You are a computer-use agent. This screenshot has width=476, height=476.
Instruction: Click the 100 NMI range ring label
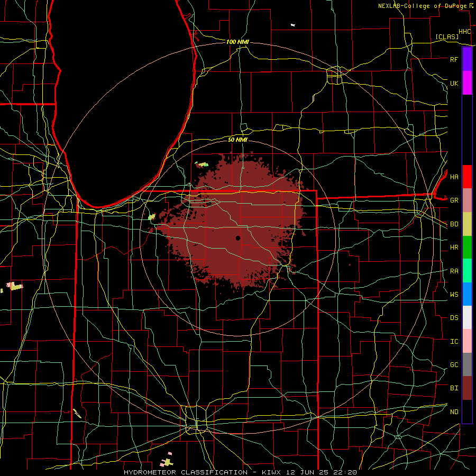[x=237, y=42]
